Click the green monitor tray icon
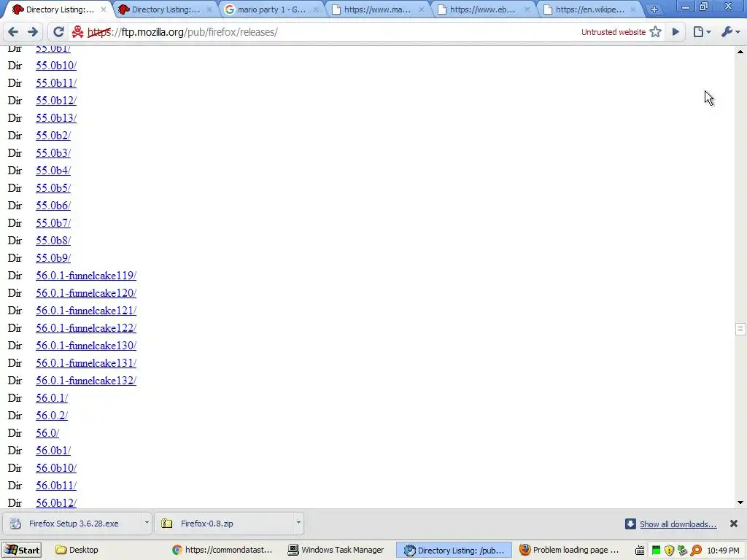 click(x=656, y=551)
